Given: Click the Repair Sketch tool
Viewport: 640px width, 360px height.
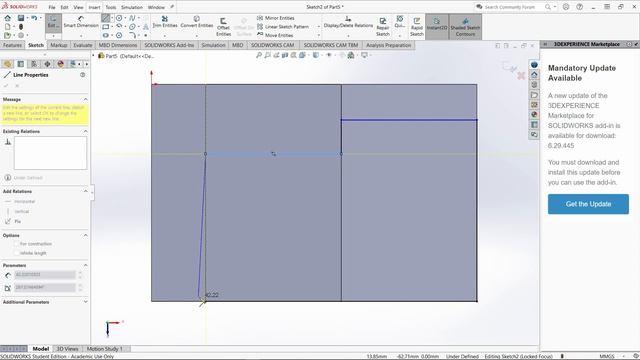Looking at the screenshot, I should pyautogui.click(x=382, y=27).
